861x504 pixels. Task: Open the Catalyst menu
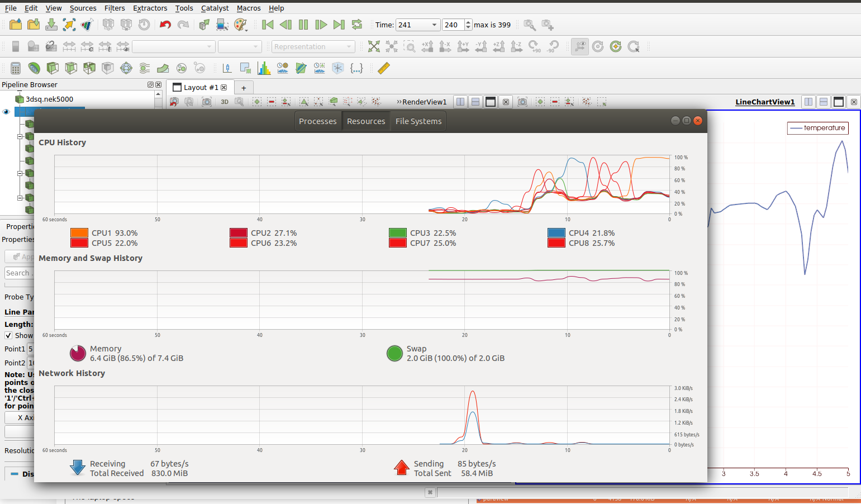tap(215, 8)
